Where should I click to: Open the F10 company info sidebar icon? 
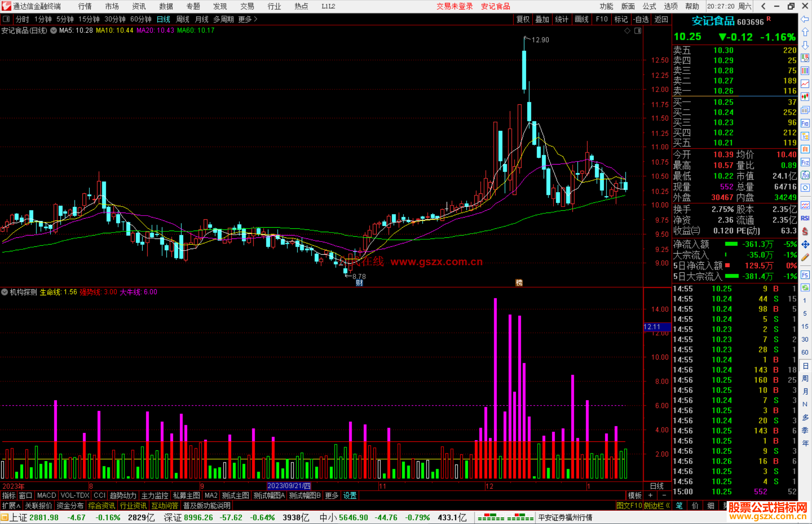point(805,124)
